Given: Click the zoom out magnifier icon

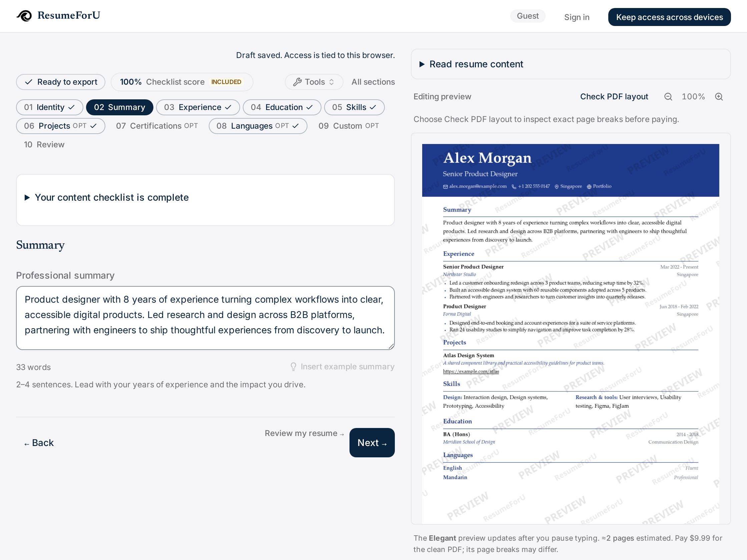Looking at the screenshot, I should coord(668,97).
